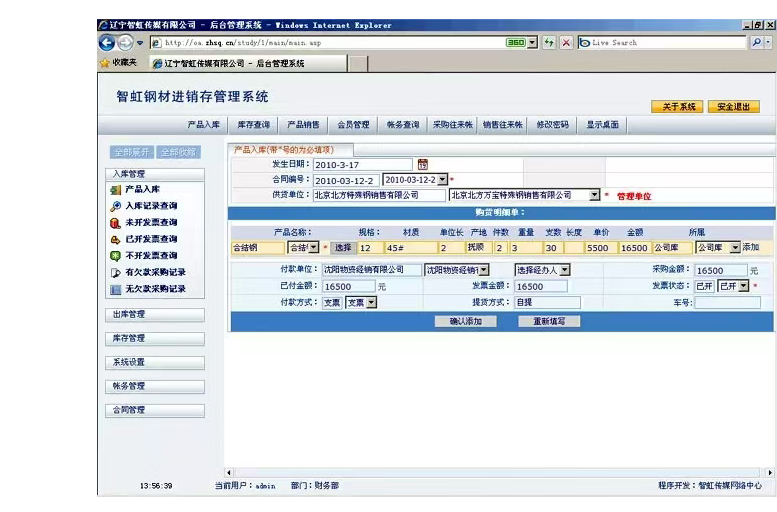Click the 安全退出 logout button
Image resolution: width=777 pixels, height=512 pixels.
point(733,107)
